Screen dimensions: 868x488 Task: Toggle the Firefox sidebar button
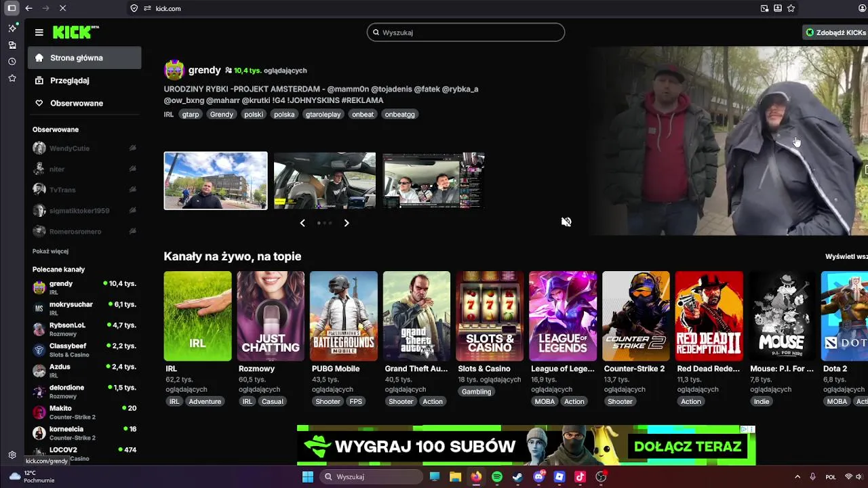(12, 8)
